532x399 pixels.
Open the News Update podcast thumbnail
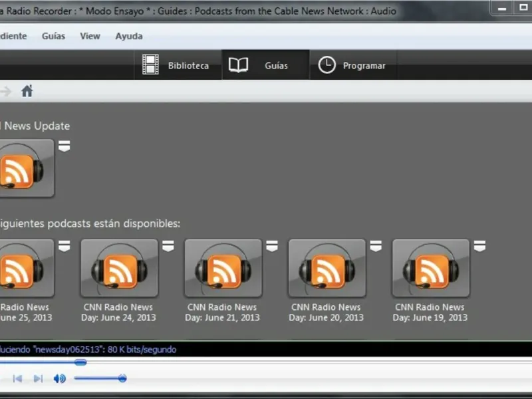point(27,168)
